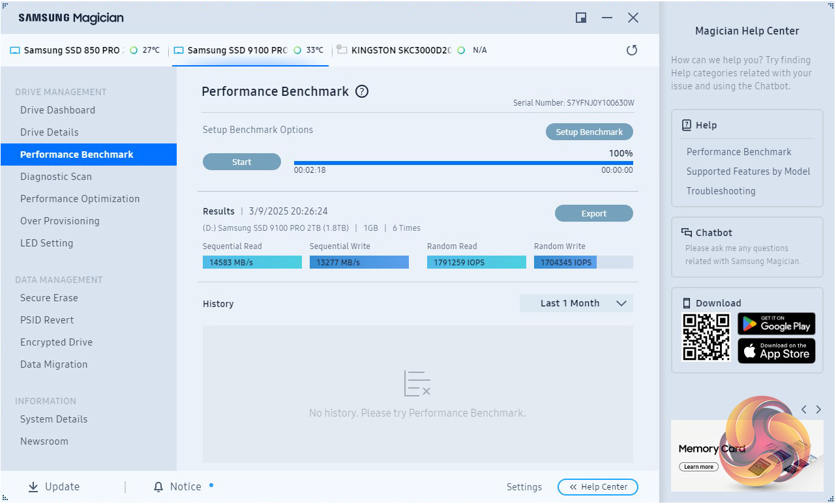Open the Troubleshooting help link
The image size is (836, 504).
[x=721, y=191]
